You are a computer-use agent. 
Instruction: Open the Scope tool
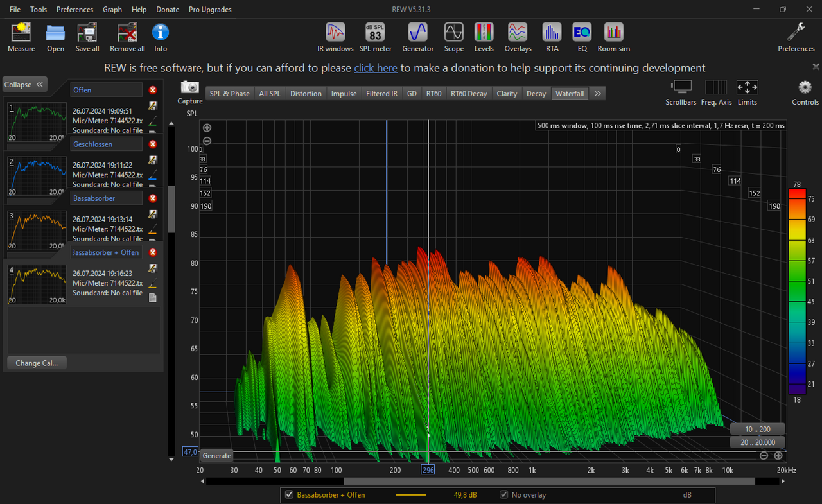point(453,32)
